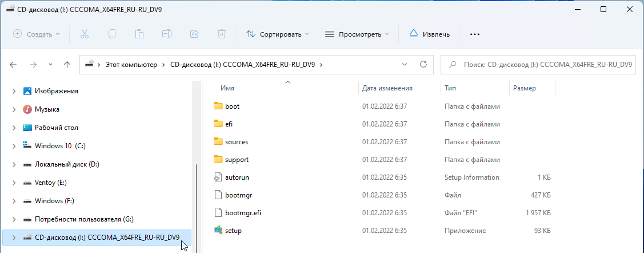The image size is (644, 253).
Task: Sort by Дата изменения column header
Action: click(x=387, y=88)
